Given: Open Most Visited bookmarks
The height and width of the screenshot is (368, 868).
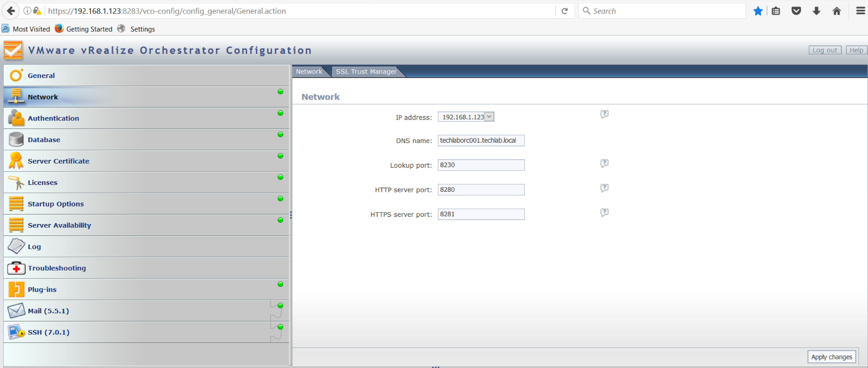Looking at the screenshot, I should [26, 29].
